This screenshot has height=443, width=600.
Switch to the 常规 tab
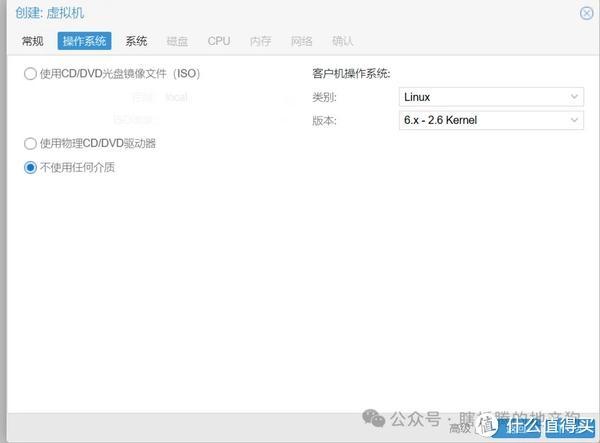click(33, 41)
